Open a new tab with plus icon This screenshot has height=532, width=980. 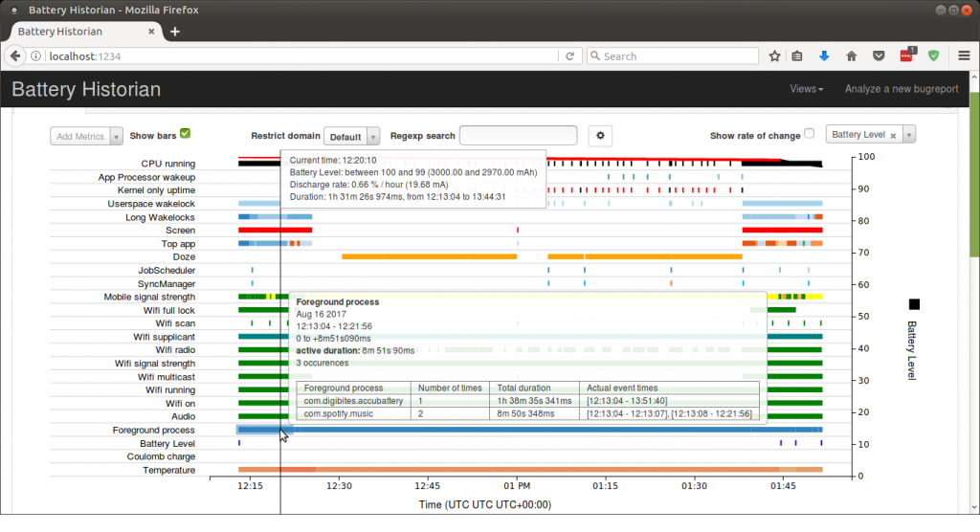tap(175, 32)
